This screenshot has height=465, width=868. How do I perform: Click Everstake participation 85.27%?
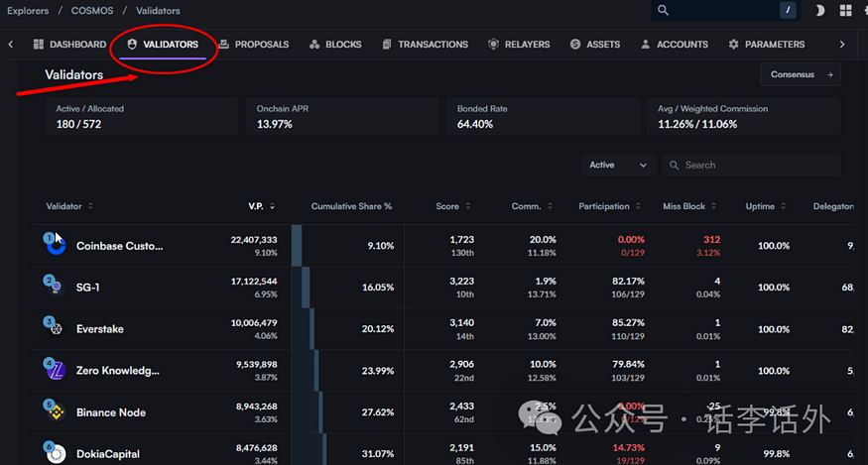pyautogui.click(x=628, y=323)
